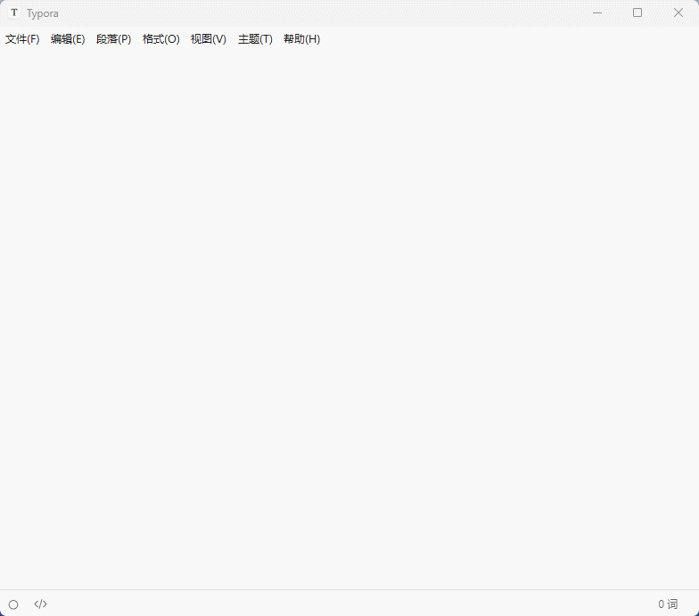Screen dimensions: 699x616
Task: Switch to source code mode icon
Action: coord(41,604)
